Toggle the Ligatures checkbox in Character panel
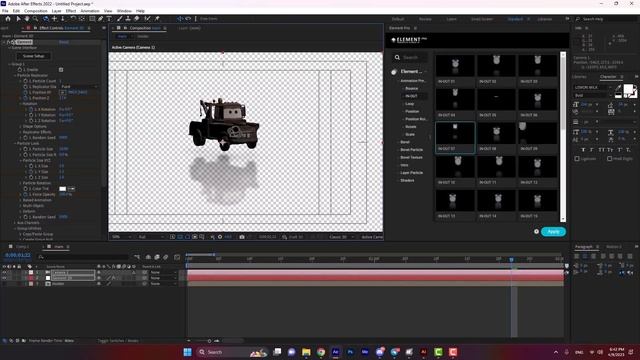640x360 pixels. [577, 159]
